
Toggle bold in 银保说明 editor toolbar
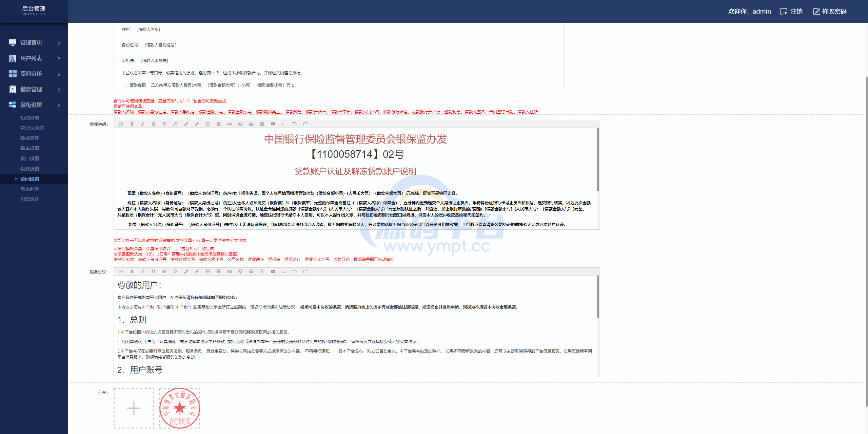(132, 124)
